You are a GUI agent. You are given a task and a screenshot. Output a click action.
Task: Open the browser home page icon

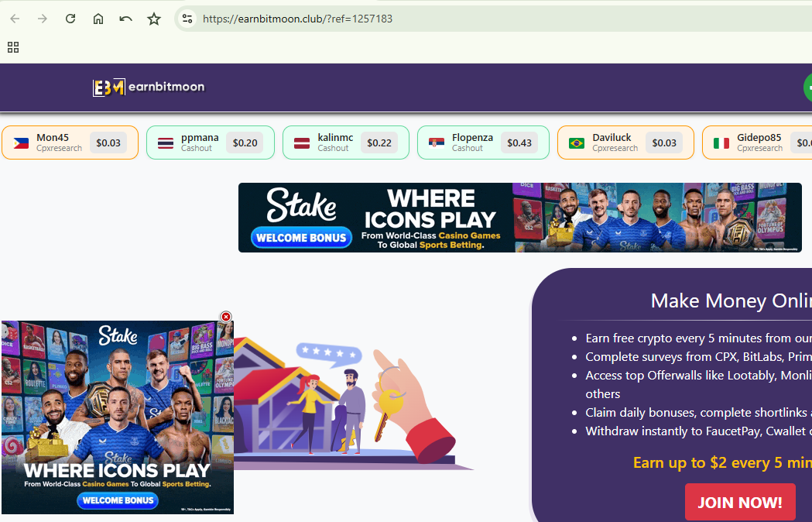[98, 19]
